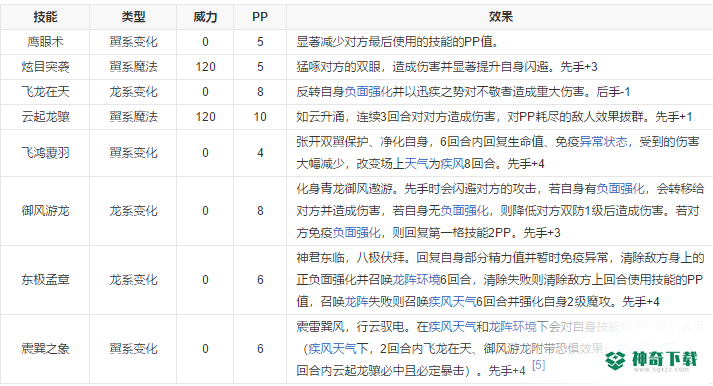Click 龙系变化 type cell in 飞龙在天 row

pos(133,92)
